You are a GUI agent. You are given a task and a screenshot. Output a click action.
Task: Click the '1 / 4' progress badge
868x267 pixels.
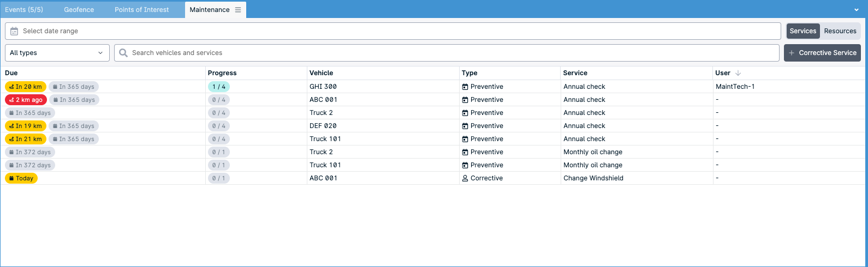tap(219, 87)
